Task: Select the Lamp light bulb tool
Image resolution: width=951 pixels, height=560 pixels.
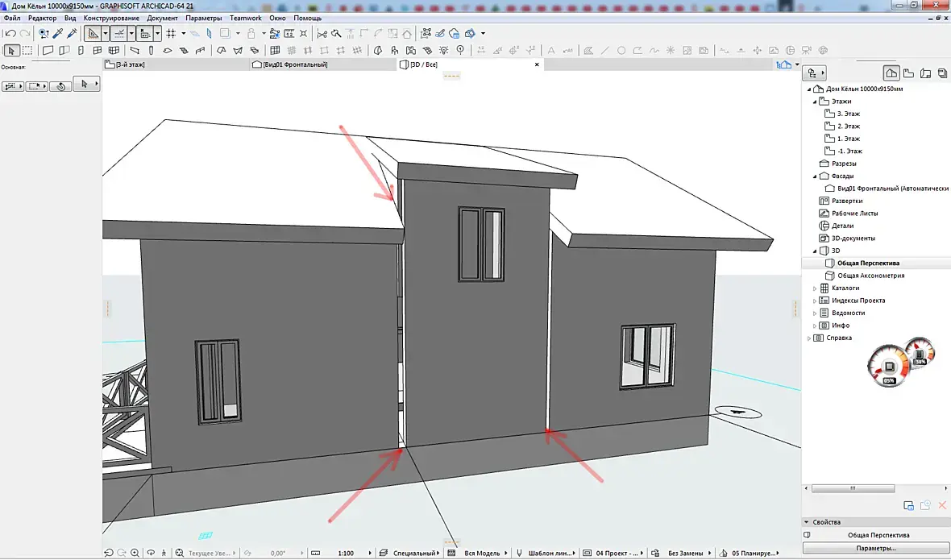Action: pos(444,50)
